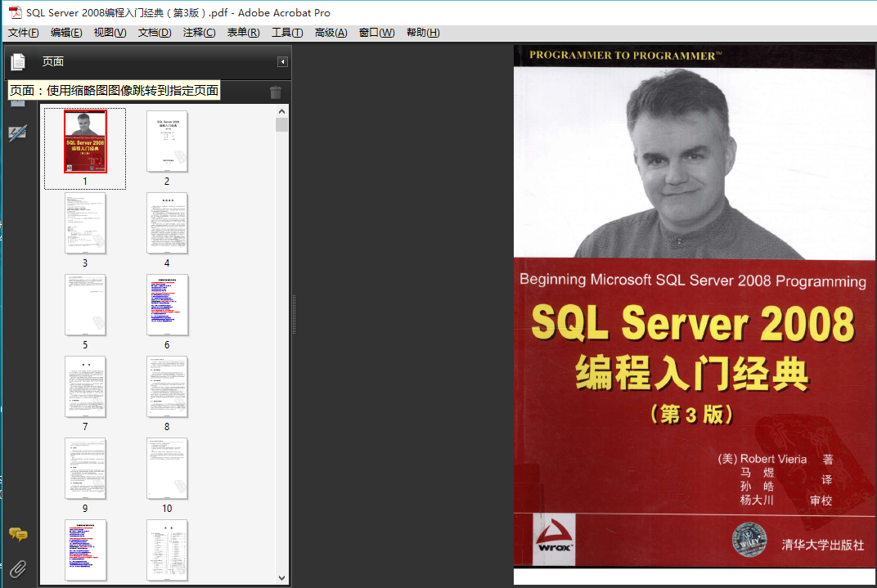Screen dimensions: 877x588
Task: Open the 文件(F) menu
Action: (x=24, y=33)
